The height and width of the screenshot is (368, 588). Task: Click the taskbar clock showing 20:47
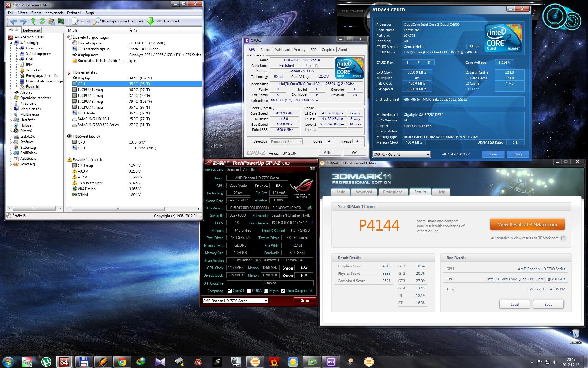571,362
